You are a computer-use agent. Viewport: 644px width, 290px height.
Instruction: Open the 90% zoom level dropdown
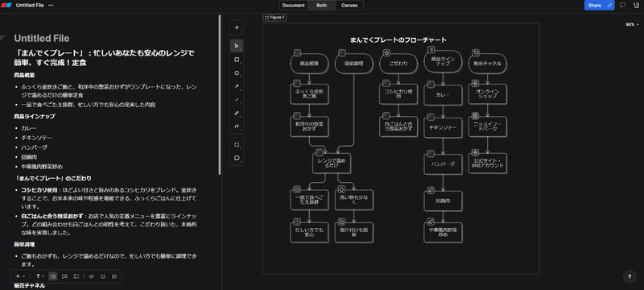(x=632, y=25)
